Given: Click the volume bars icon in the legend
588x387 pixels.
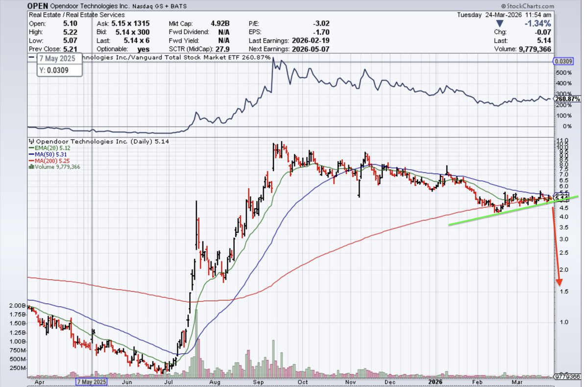Looking at the screenshot, I should (x=32, y=167).
